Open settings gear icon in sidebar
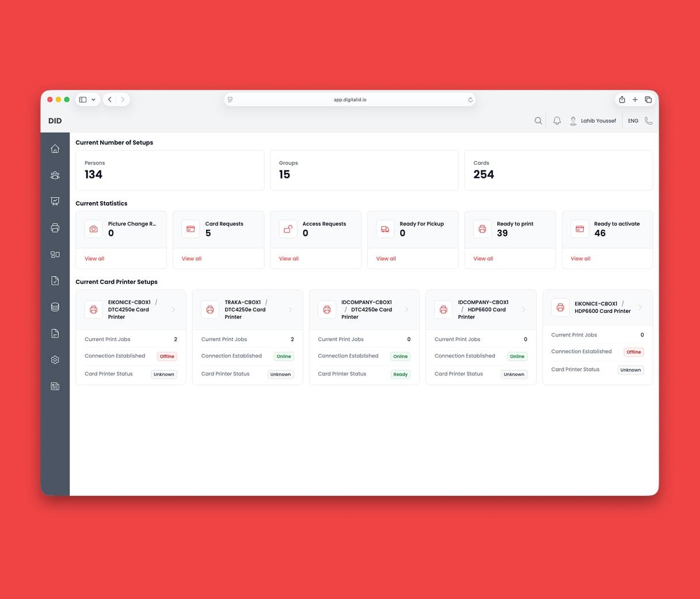700x599 pixels. pos(55,360)
